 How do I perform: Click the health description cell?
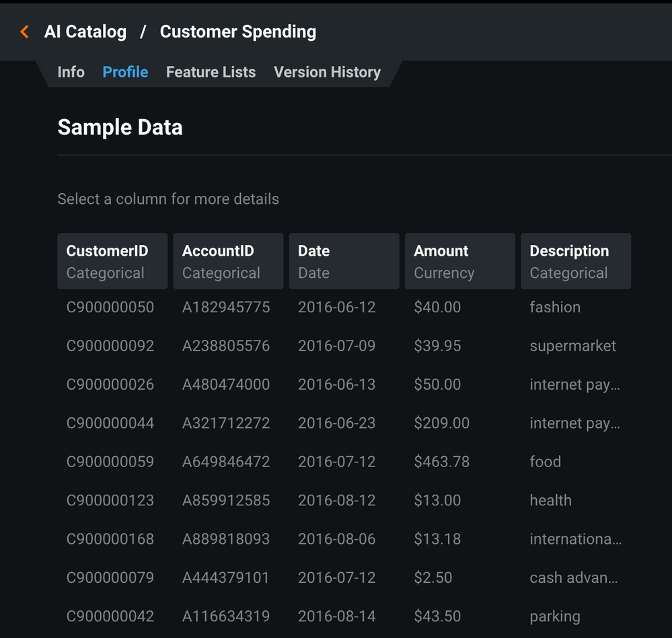[x=551, y=500]
